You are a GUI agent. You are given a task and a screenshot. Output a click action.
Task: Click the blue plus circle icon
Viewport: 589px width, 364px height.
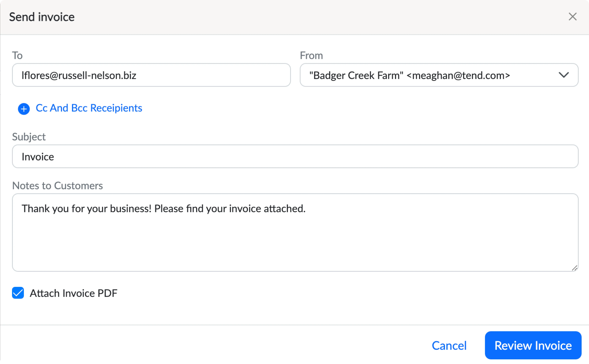[24, 109]
